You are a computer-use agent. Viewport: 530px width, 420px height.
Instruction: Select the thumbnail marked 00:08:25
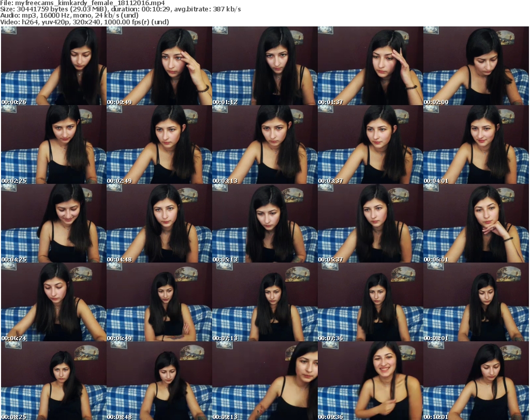click(54, 381)
